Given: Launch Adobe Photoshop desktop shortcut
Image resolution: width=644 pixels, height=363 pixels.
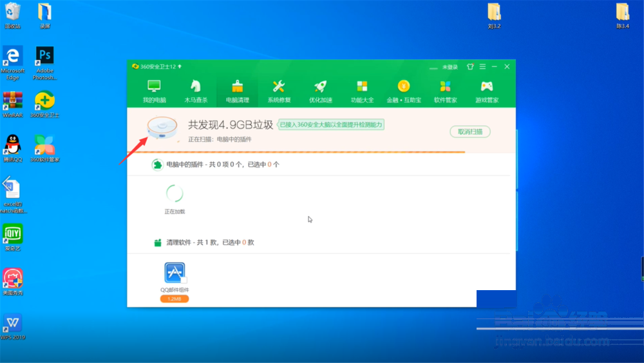Looking at the screenshot, I should point(45,63).
